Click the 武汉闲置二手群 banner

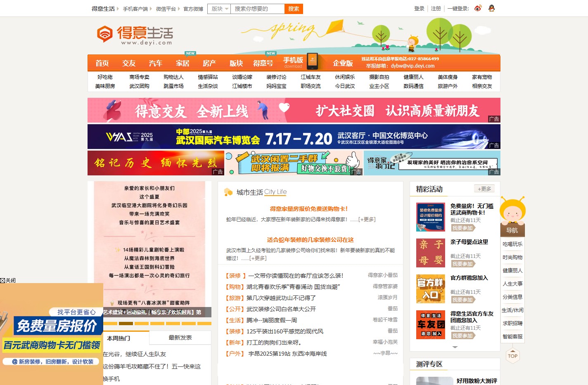(x=294, y=163)
